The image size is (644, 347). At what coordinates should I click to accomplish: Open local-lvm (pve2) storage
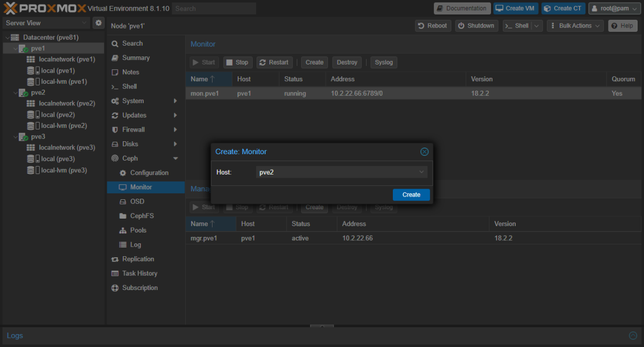pos(57,126)
